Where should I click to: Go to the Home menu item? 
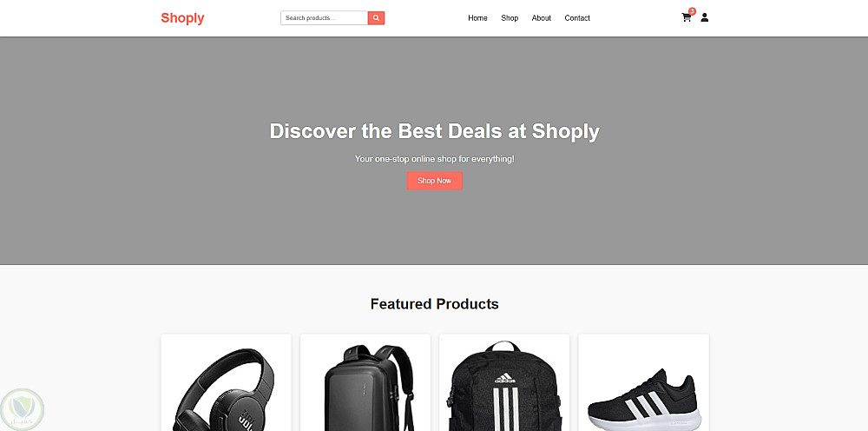(x=477, y=18)
